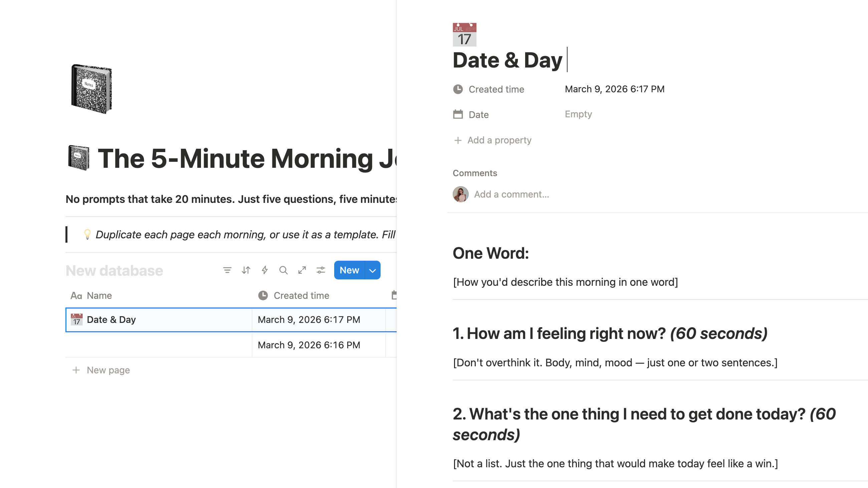Viewport: 868px width, 488px height.
Task: Click the New database title text
Action: [x=114, y=271]
